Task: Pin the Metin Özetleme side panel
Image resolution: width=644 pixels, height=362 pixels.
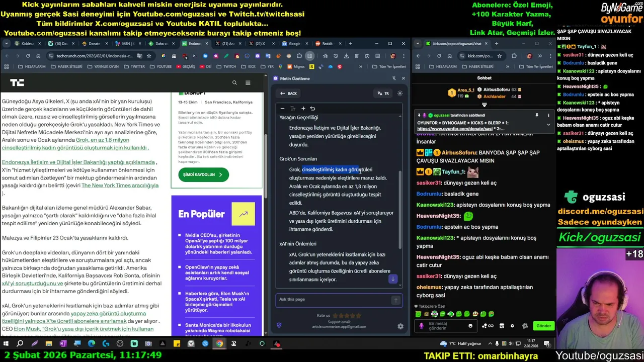Action: click(x=394, y=78)
